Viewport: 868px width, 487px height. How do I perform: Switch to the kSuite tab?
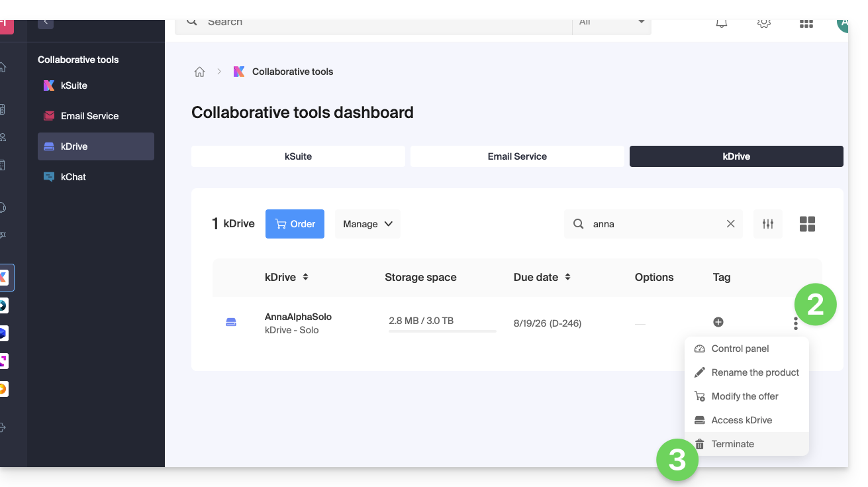tap(298, 156)
